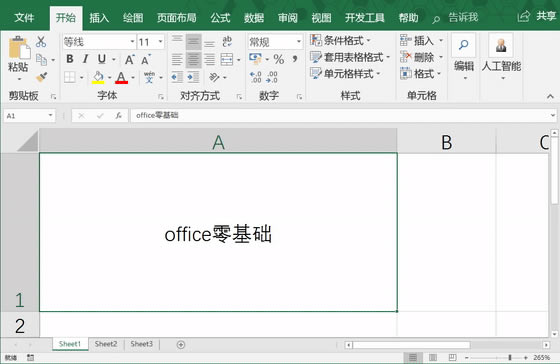Click the 插入 cells button

point(421,40)
